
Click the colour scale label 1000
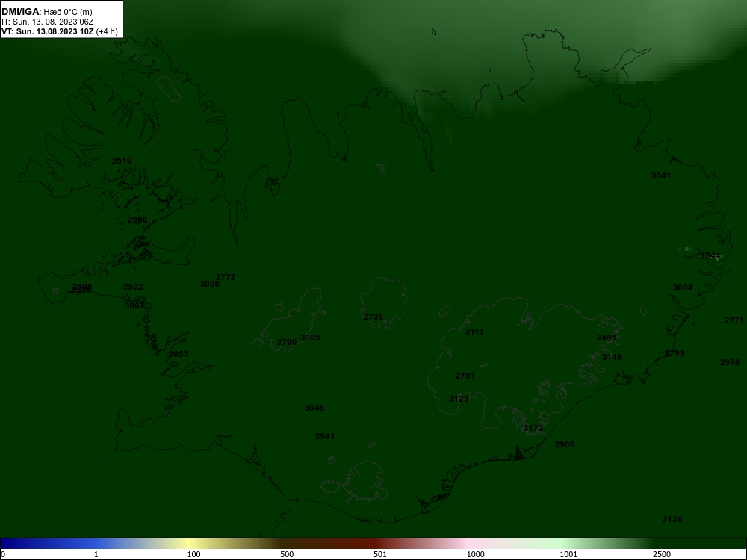[475, 554]
